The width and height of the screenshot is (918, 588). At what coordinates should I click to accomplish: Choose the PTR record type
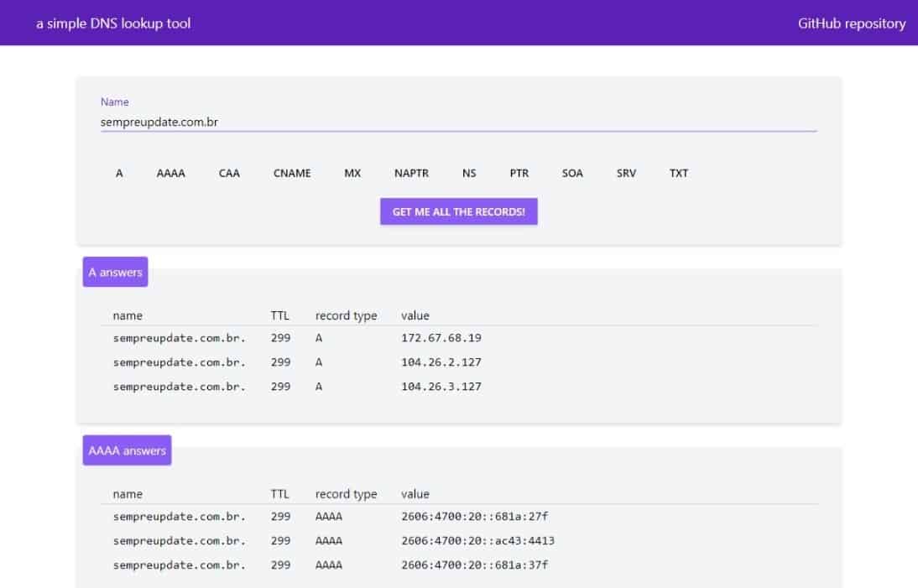(519, 173)
